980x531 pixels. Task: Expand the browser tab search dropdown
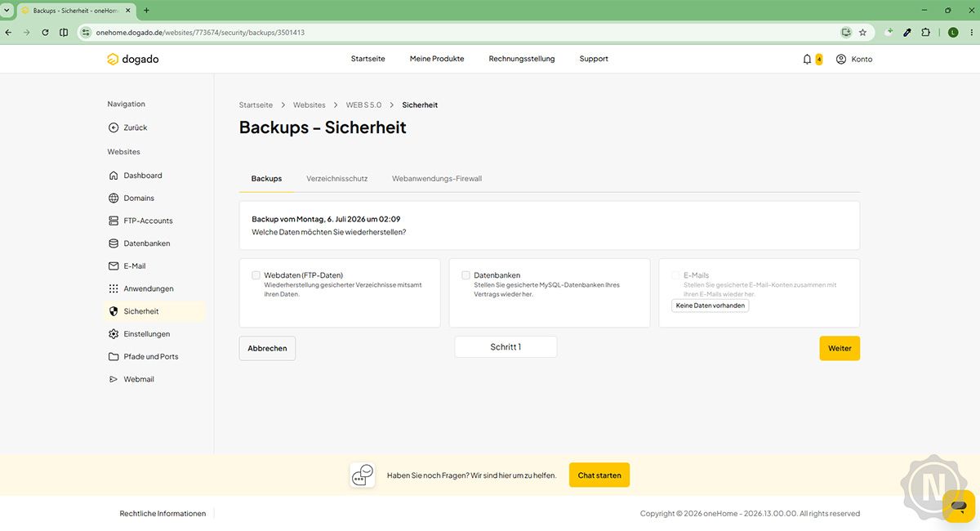coord(8,11)
